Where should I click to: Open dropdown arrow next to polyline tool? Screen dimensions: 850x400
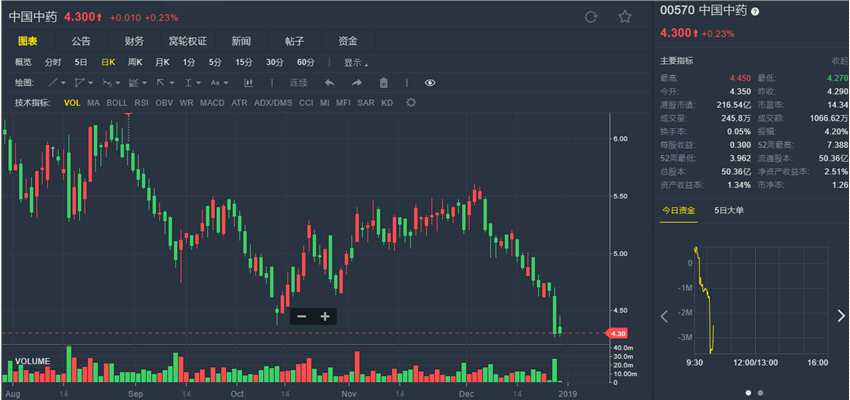click(x=91, y=83)
